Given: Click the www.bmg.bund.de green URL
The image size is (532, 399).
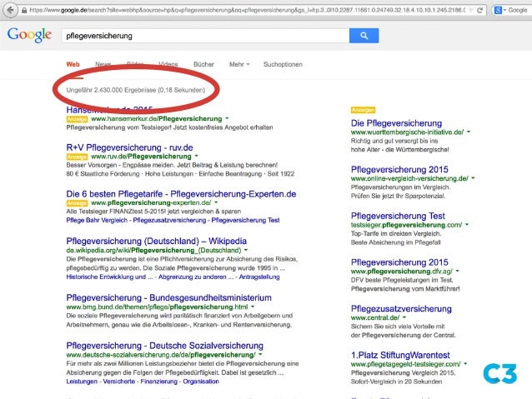Looking at the screenshot, I should tap(157, 307).
